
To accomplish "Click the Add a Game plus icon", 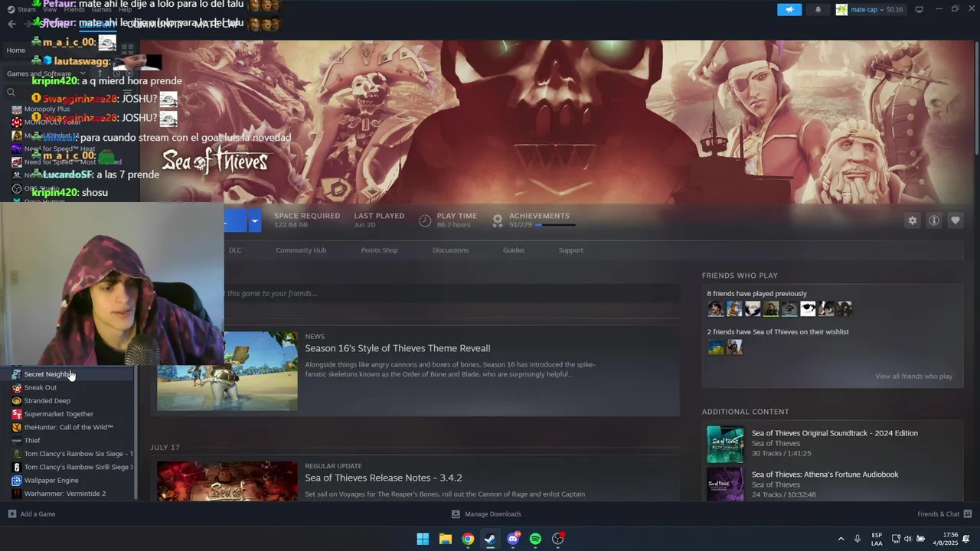I will coord(12,514).
